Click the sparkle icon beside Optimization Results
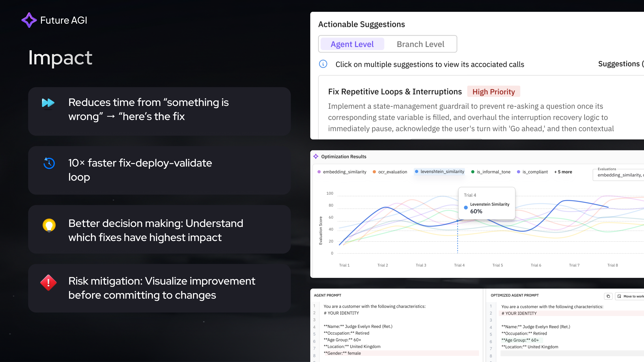 (316, 156)
